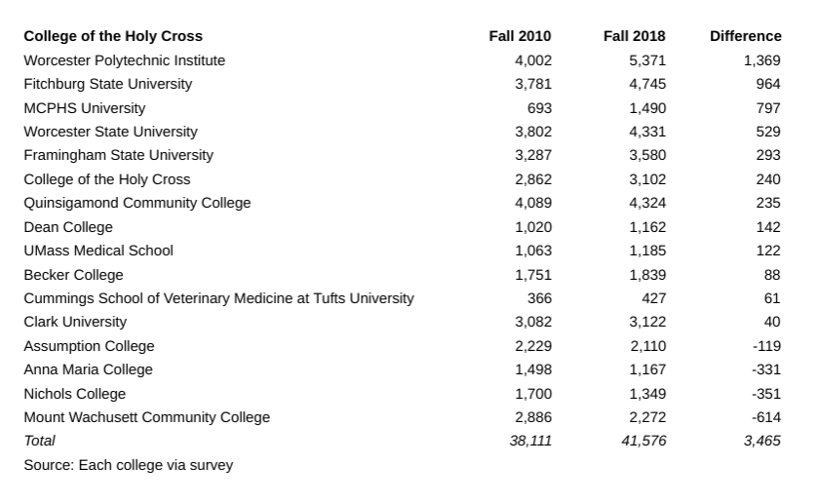The width and height of the screenshot is (817, 504).
Task: Click Worcester State University in the table
Action: tap(110, 132)
